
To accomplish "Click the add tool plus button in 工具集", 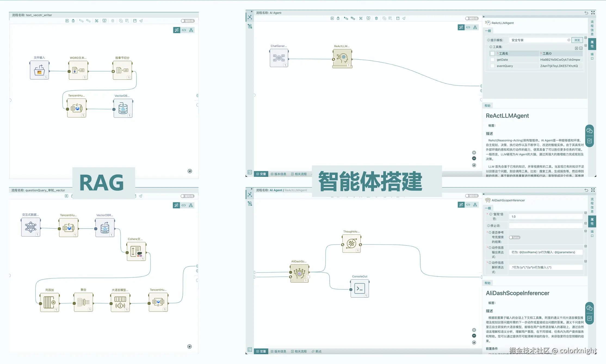I will [x=576, y=48].
